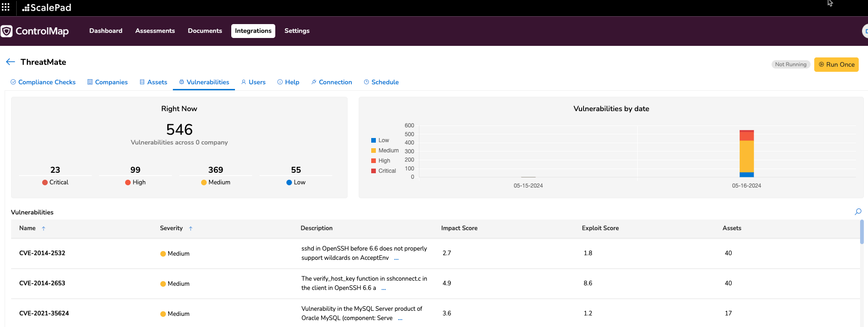Toggle the Medium legend swatch in chart

coord(374,151)
